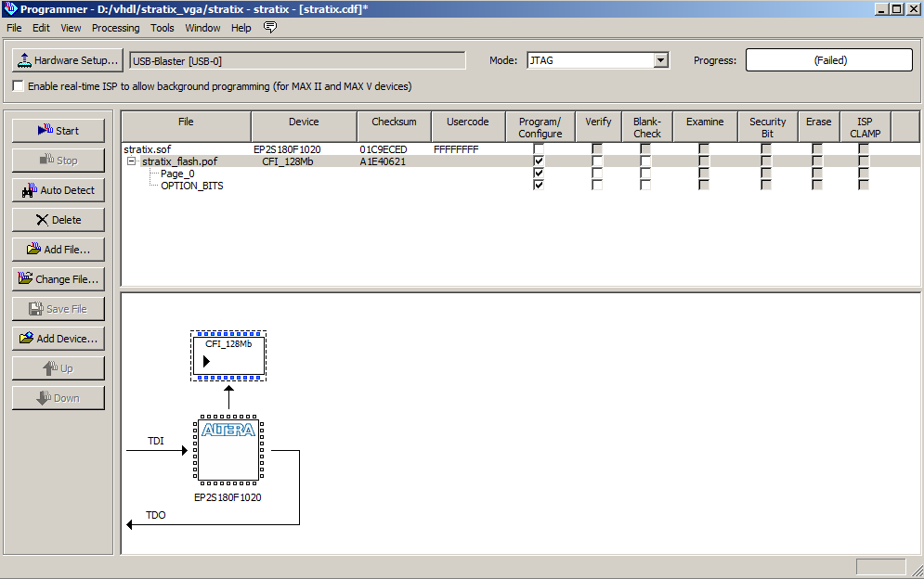Move selected item Up
Viewport: 924px width, 579px height.
click(59, 368)
